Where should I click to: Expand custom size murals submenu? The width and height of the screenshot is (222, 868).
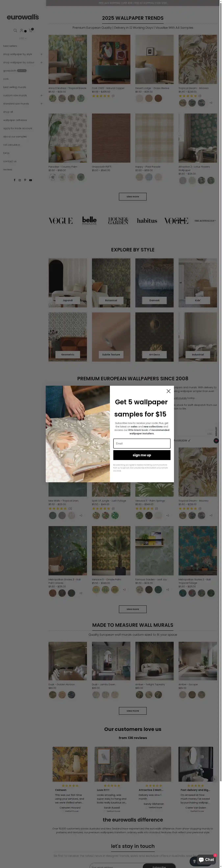click(41, 95)
